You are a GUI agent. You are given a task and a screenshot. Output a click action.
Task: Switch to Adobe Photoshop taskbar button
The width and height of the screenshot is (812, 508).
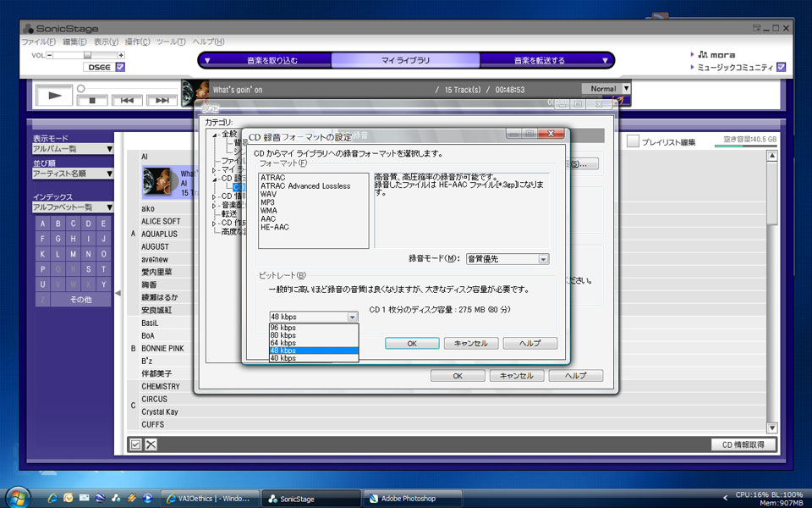[x=413, y=499]
